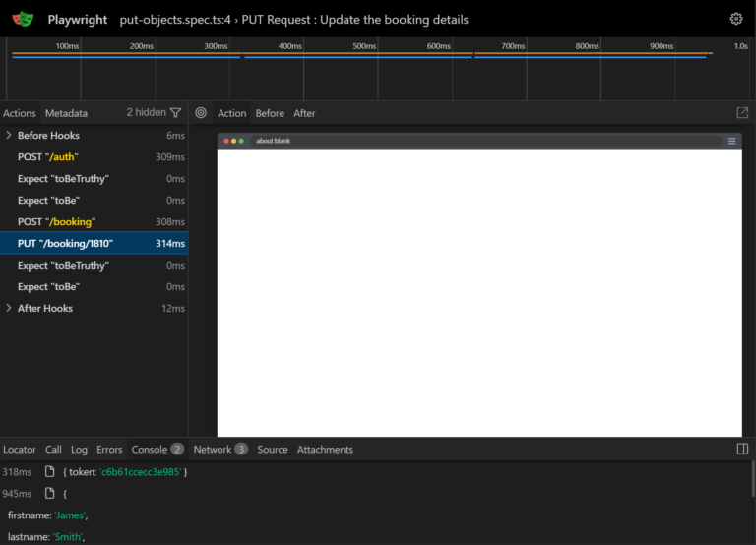The width and height of the screenshot is (756, 545).
Task: Click the 6ms duration of Before Hooks
Action: 175,136
